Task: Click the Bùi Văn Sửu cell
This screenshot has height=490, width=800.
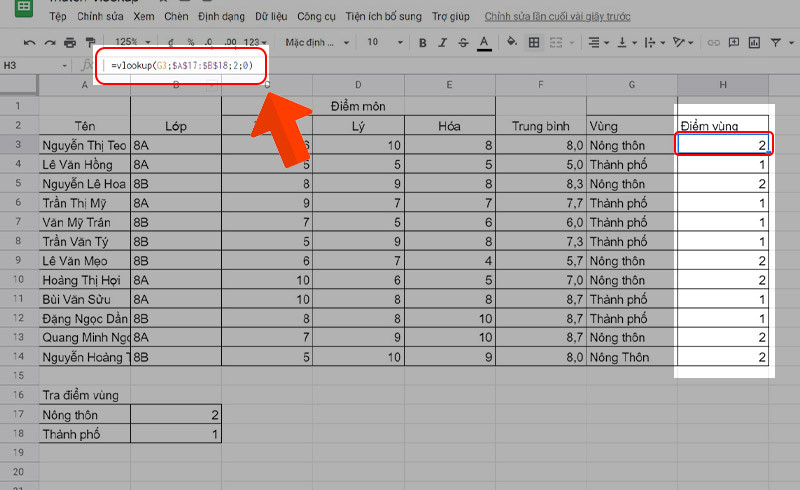Action: (x=84, y=299)
